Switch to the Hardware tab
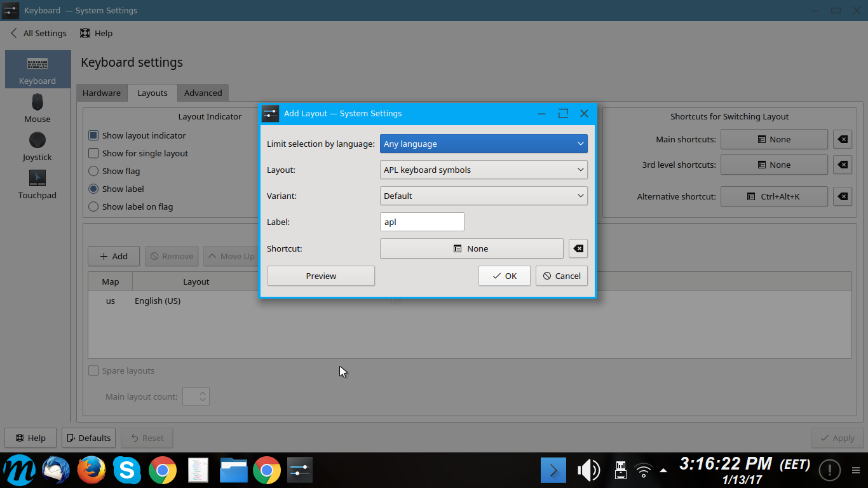868x488 pixels. click(x=102, y=93)
